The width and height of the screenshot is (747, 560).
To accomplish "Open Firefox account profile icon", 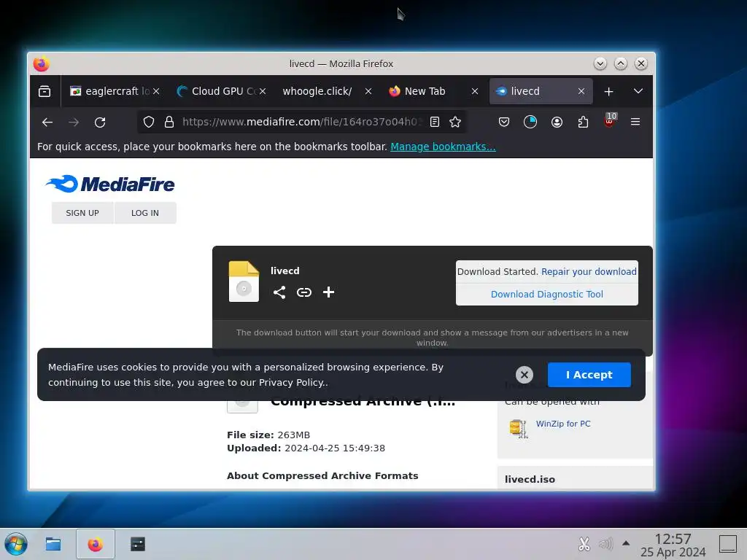I will [557, 122].
